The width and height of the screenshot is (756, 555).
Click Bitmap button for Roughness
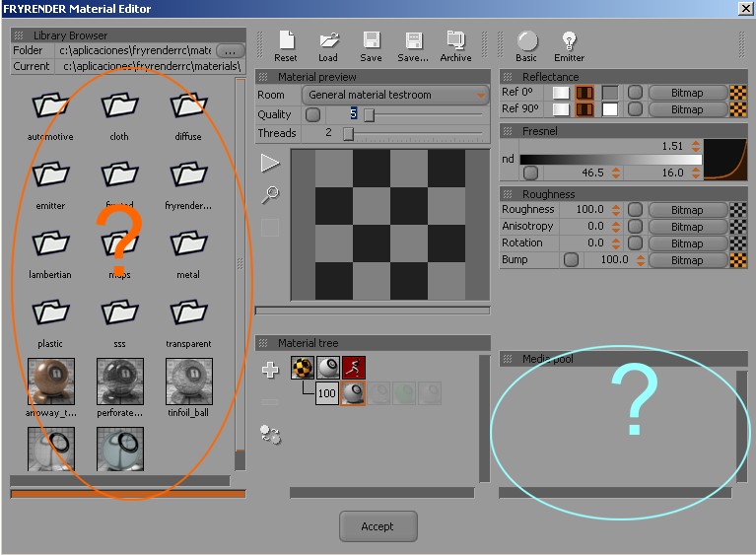point(688,210)
